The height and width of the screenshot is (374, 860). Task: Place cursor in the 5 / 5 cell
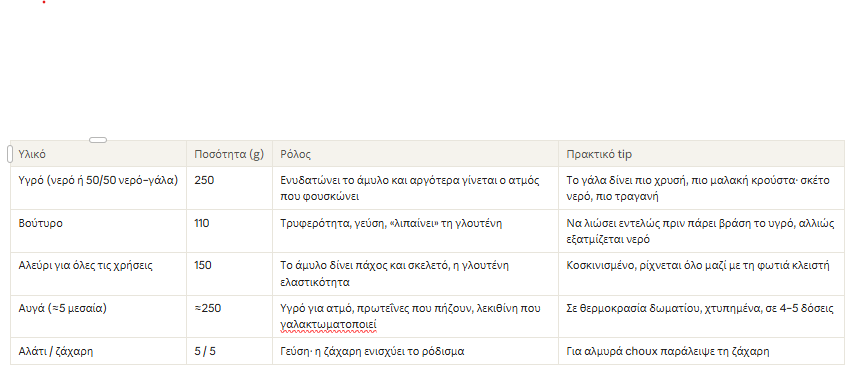(x=229, y=351)
